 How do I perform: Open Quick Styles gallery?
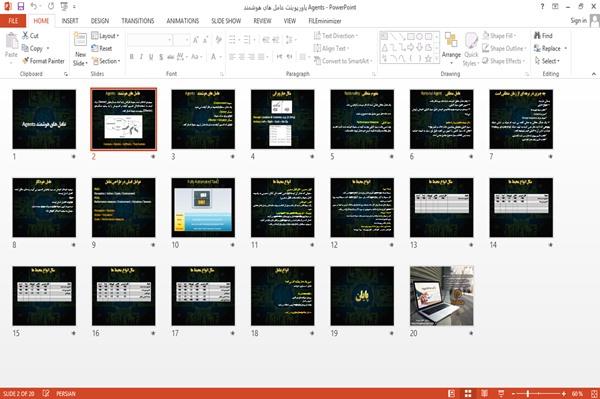tap(471, 49)
